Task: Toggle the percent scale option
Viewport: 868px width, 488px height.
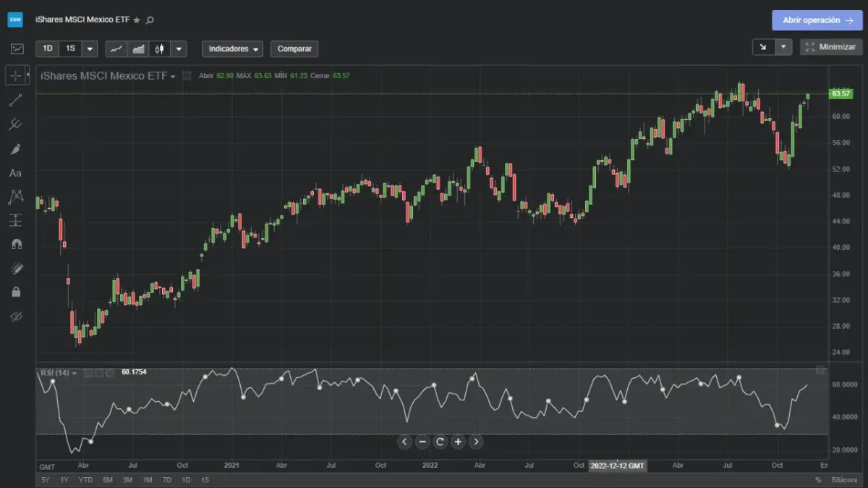Action: click(x=818, y=480)
